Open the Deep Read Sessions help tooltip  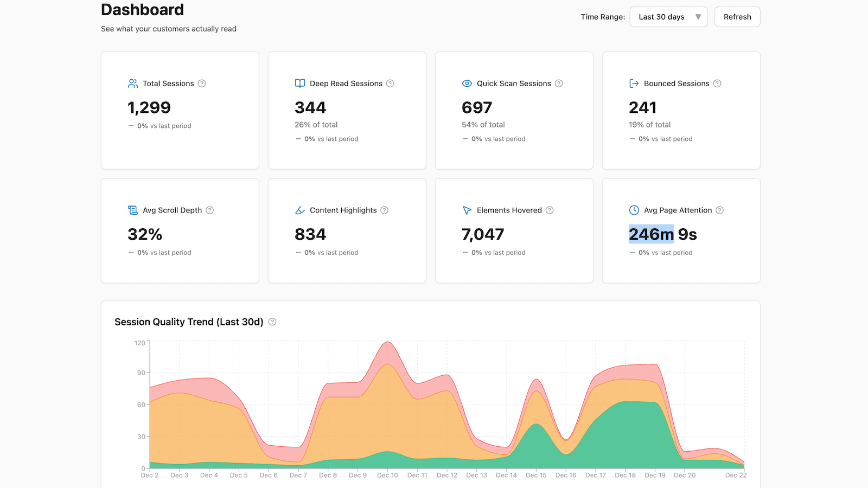(x=390, y=84)
